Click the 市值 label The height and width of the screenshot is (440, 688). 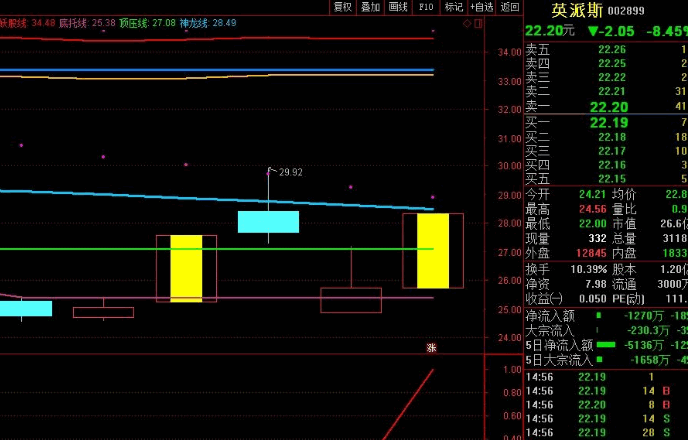pos(624,224)
